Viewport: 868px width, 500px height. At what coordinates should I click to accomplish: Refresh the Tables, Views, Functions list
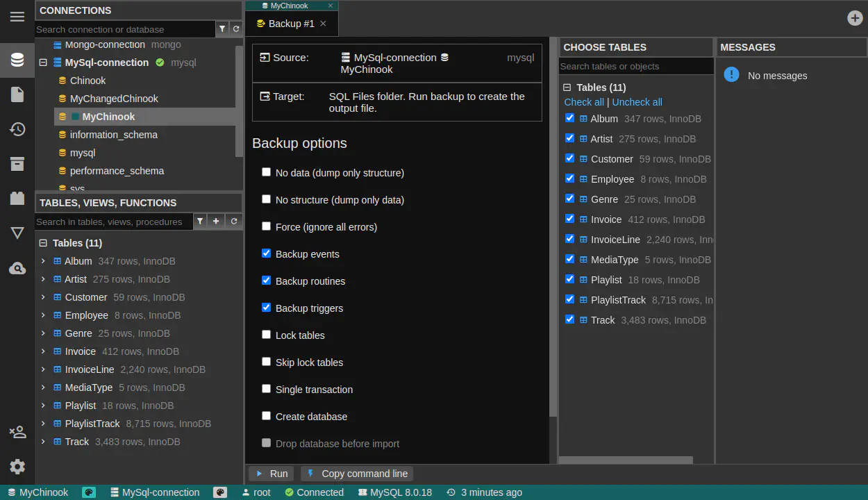[x=234, y=222]
